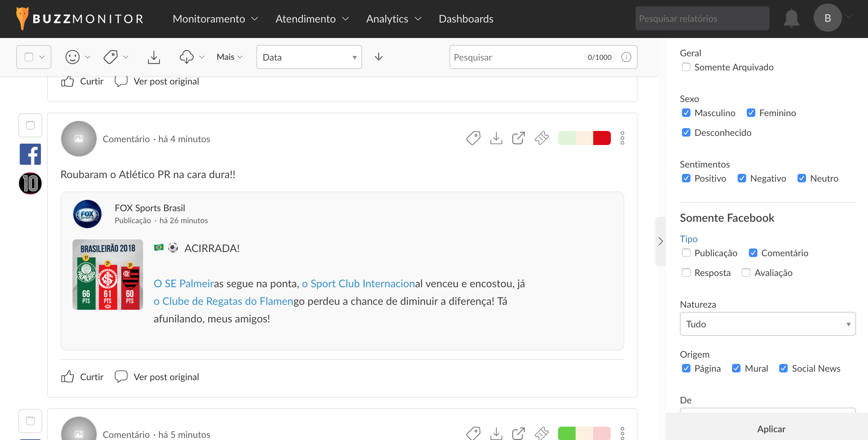868x440 pixels.
Task: Go to Dashboards menu item
Action: [x=466, y=19]
